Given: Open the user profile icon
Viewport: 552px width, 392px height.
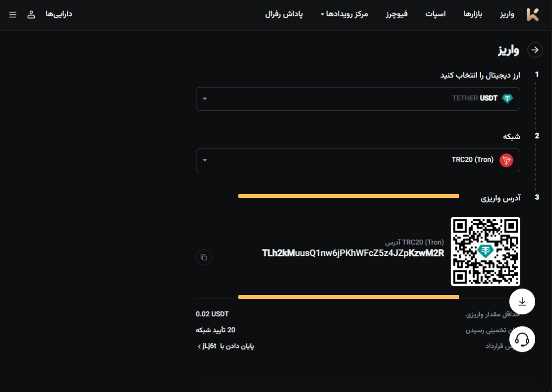Looking at the screenshot, I should 31,14.
